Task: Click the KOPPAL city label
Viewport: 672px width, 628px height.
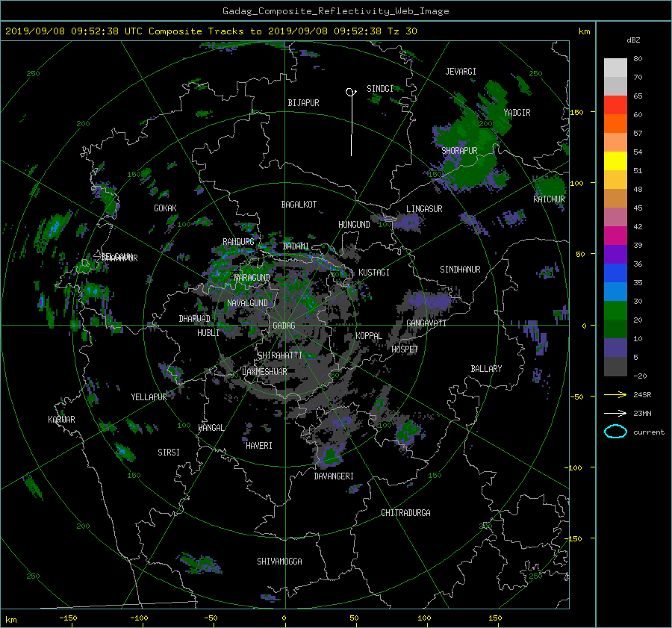Action: click(x=369, y=336)
